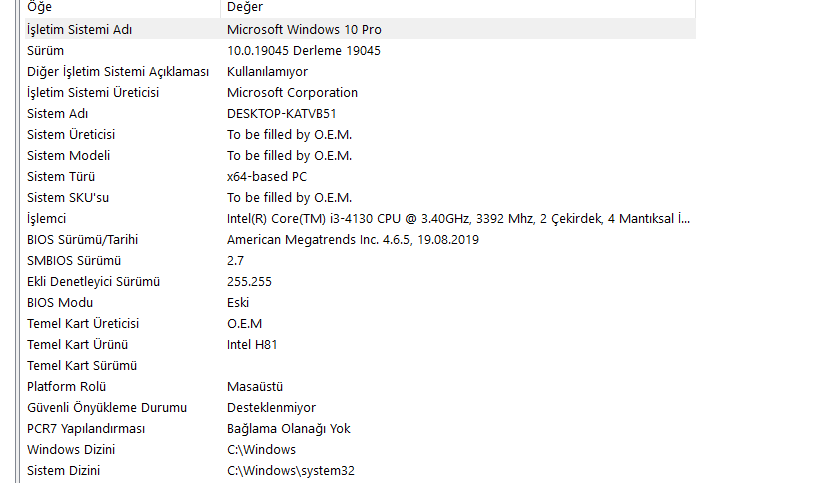This screenshot has height=483, width=831.
Task: Click the PCR7 Yapılandırması row
Action: point(86,428)
